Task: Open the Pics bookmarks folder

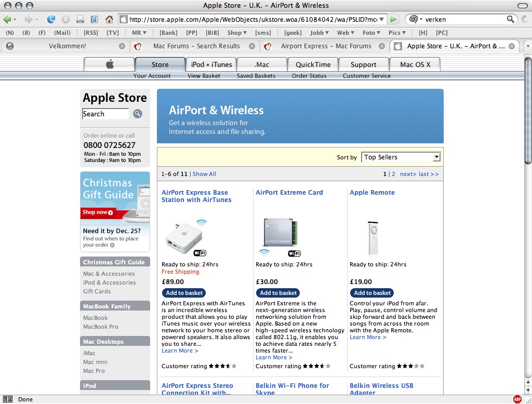Action: [x=397, y=33]
